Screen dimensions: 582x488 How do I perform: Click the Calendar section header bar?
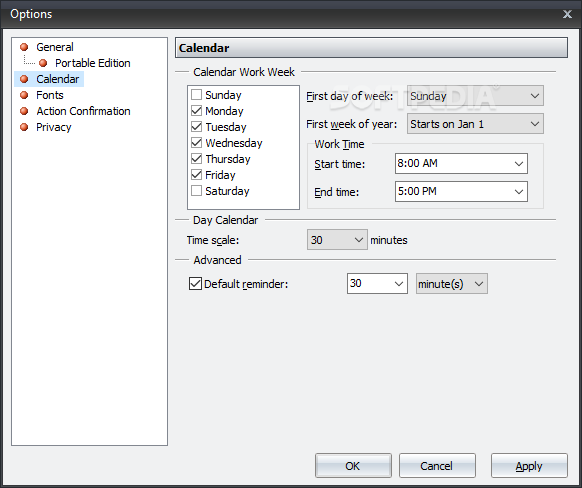(x=371, y=48)
